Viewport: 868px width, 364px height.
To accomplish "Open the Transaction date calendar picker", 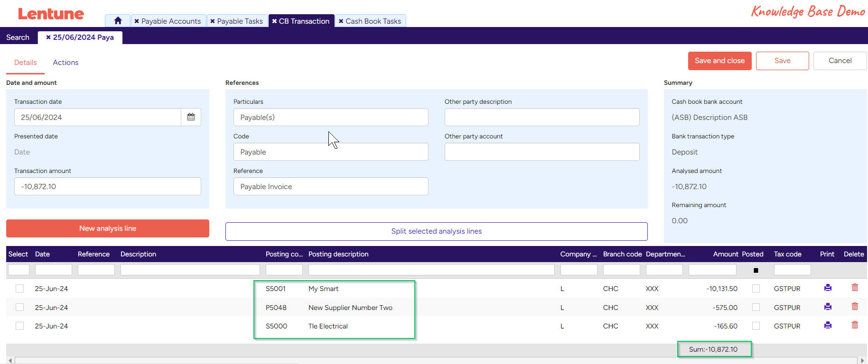I will 191,117.
